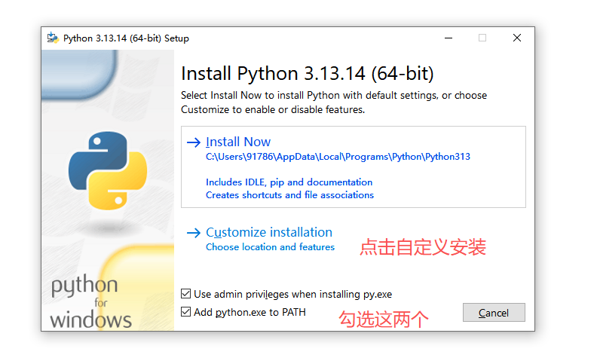Select Install Now option
This screenshot has width=597, height=364.
(354, 167)
